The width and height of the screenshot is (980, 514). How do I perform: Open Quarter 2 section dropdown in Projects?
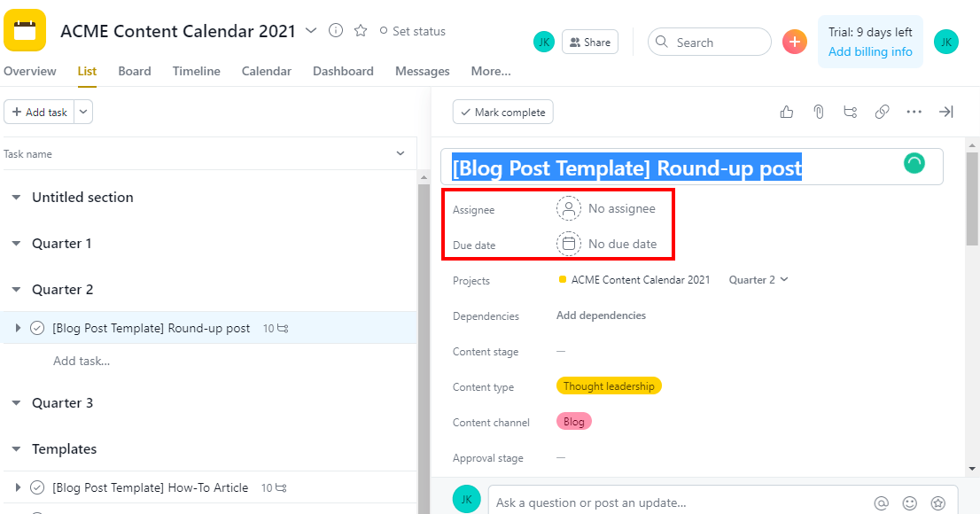tap(758, 279)
